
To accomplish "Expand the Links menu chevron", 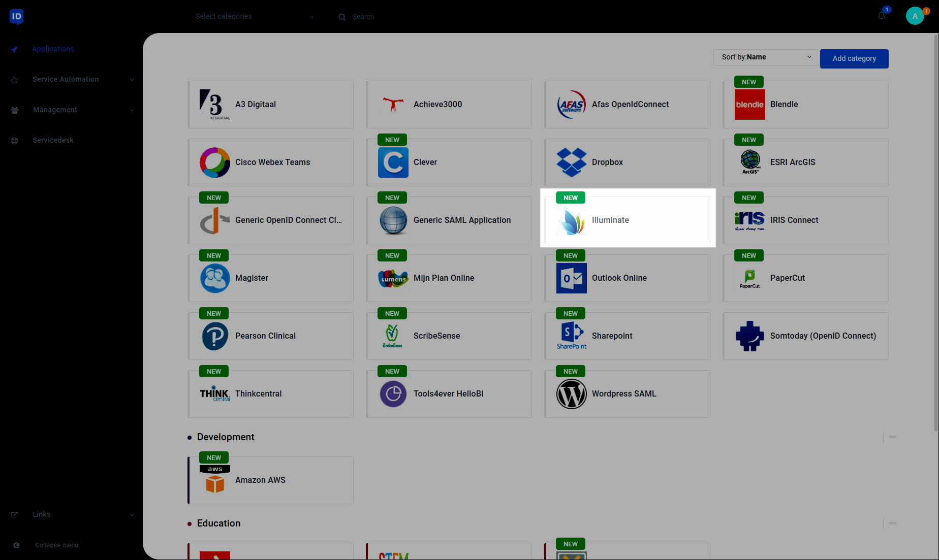I will [x=132, y=515].
